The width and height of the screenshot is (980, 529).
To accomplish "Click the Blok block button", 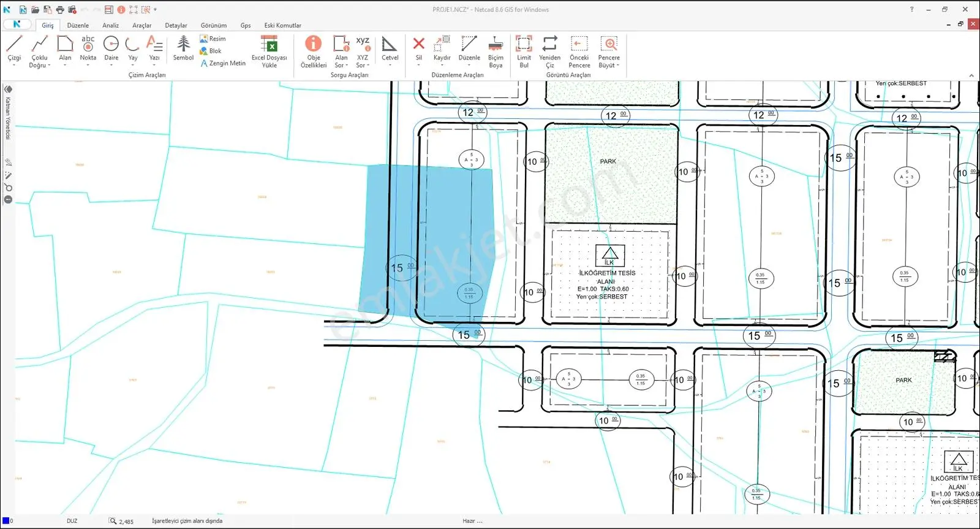I will pos(211,51).
